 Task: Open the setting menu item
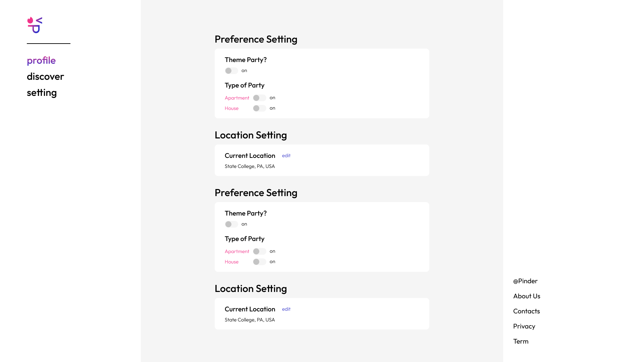pyautogui.click(x=42, y=93)
